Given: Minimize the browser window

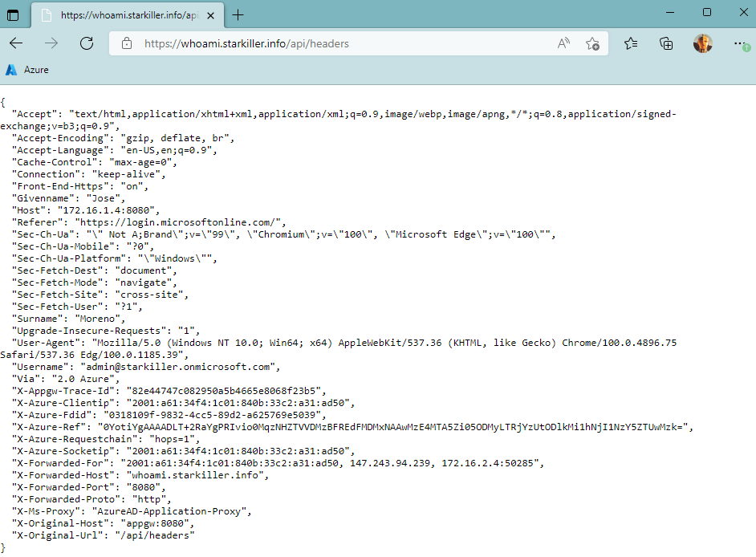Looking at the screenshot, I should [x=669, y=12].
